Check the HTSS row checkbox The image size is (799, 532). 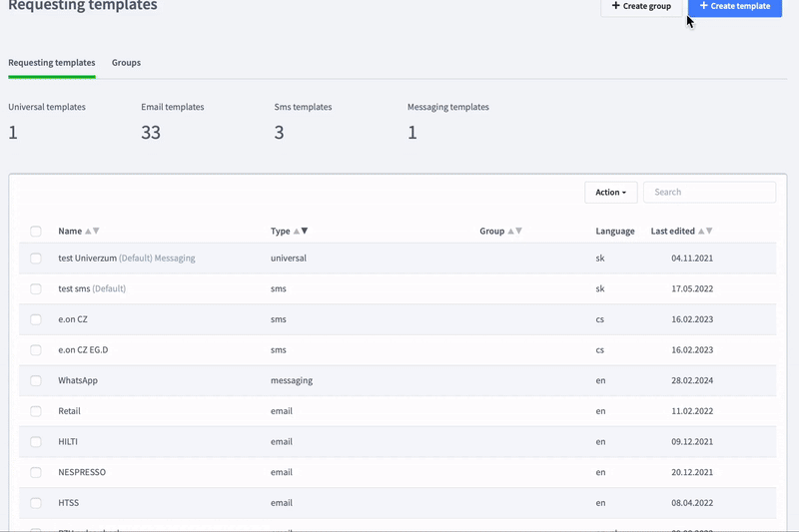point(36,502)
